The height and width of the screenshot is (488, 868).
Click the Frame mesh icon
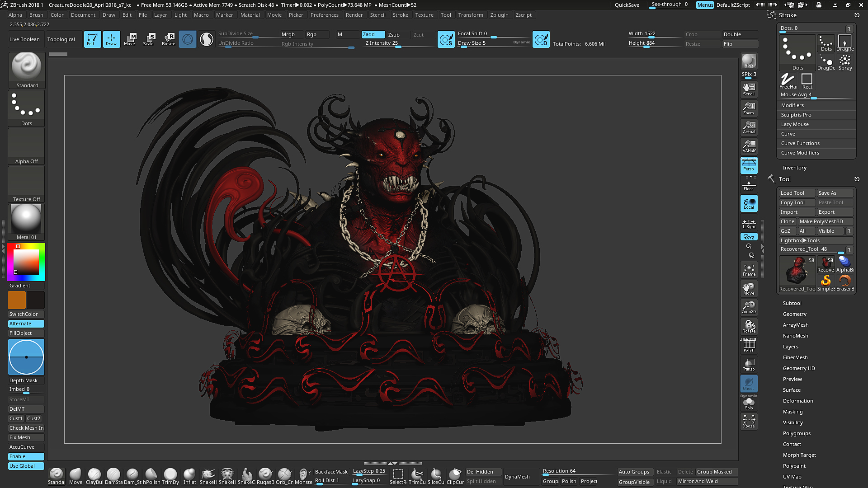pyautogui.click(x=749, y=270)
